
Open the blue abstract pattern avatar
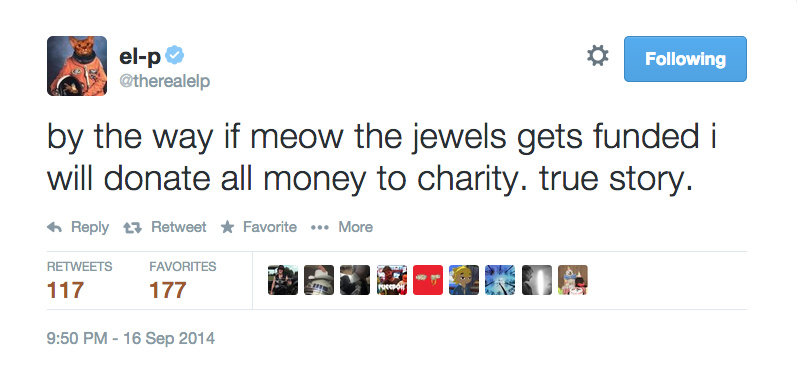click(x=500, y=280)
